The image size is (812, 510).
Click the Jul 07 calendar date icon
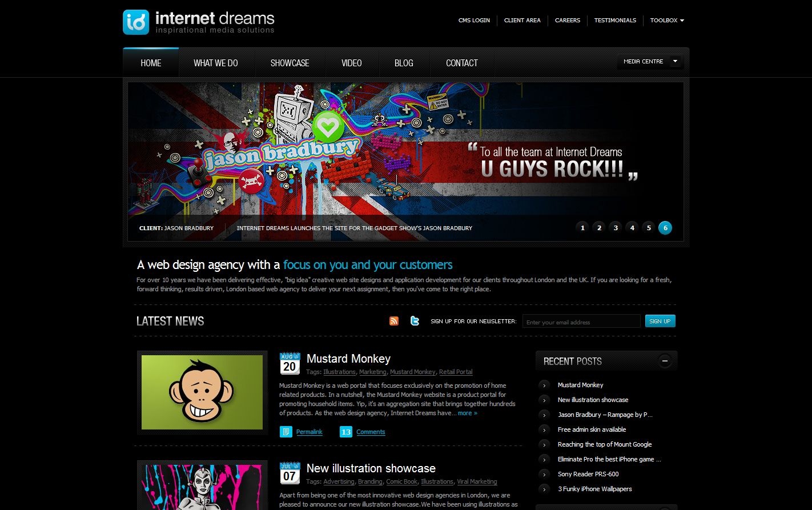click(x=290, y=473)
